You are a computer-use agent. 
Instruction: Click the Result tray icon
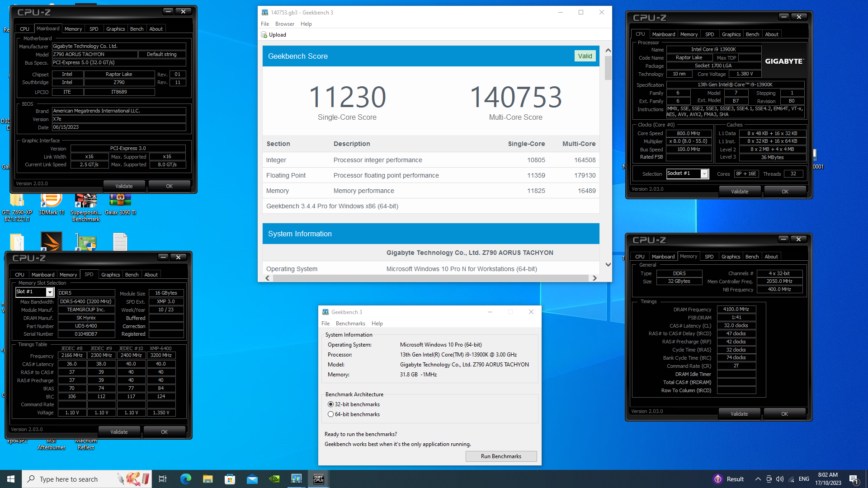[728, 479]
